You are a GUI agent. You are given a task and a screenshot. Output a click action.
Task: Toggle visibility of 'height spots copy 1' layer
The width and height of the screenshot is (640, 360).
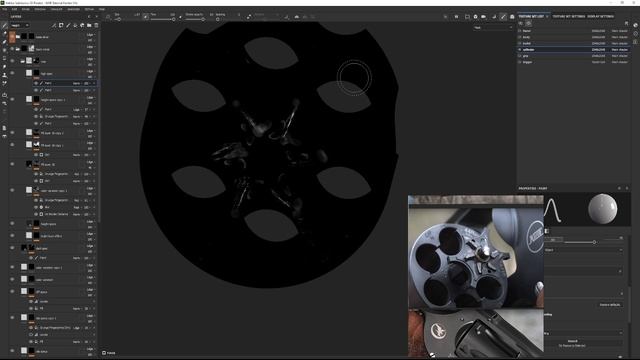[x=12, y=99]
